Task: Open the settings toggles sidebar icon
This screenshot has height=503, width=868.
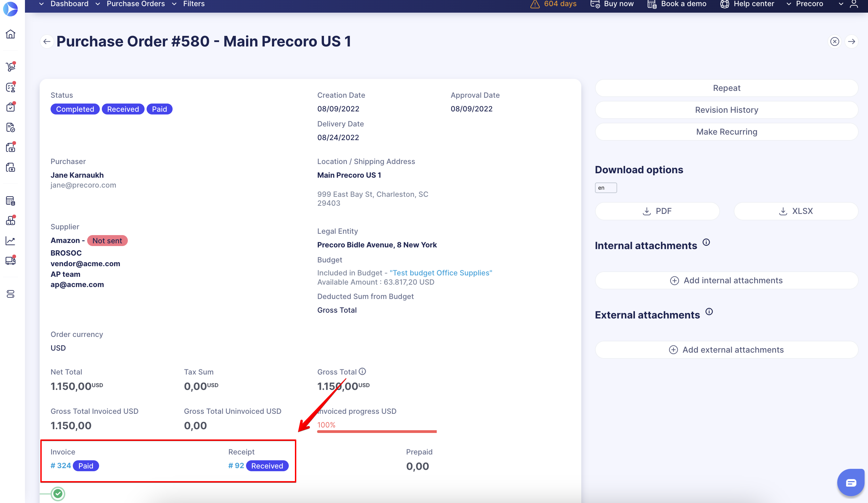Action: pyautogui.click(x=11, y=294)
